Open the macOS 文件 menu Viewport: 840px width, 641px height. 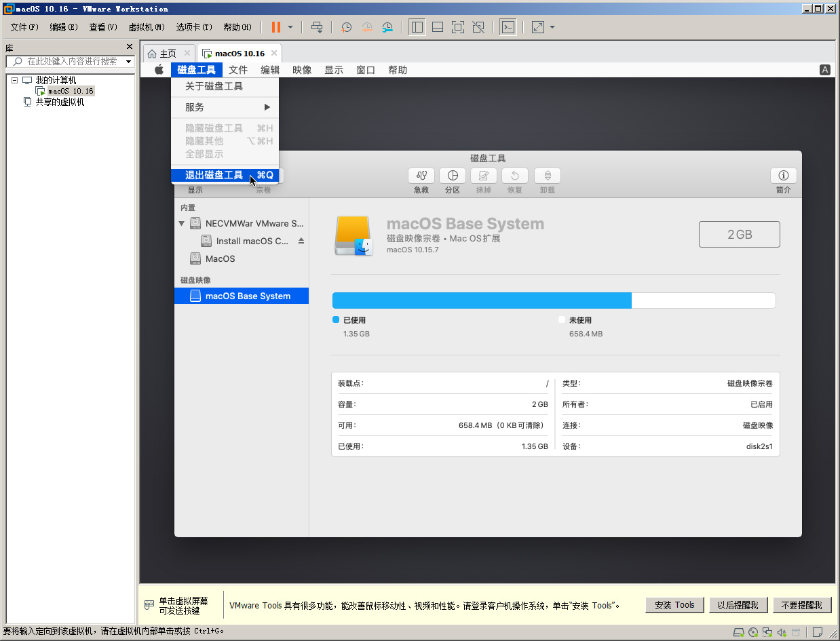tap(238, 70)
